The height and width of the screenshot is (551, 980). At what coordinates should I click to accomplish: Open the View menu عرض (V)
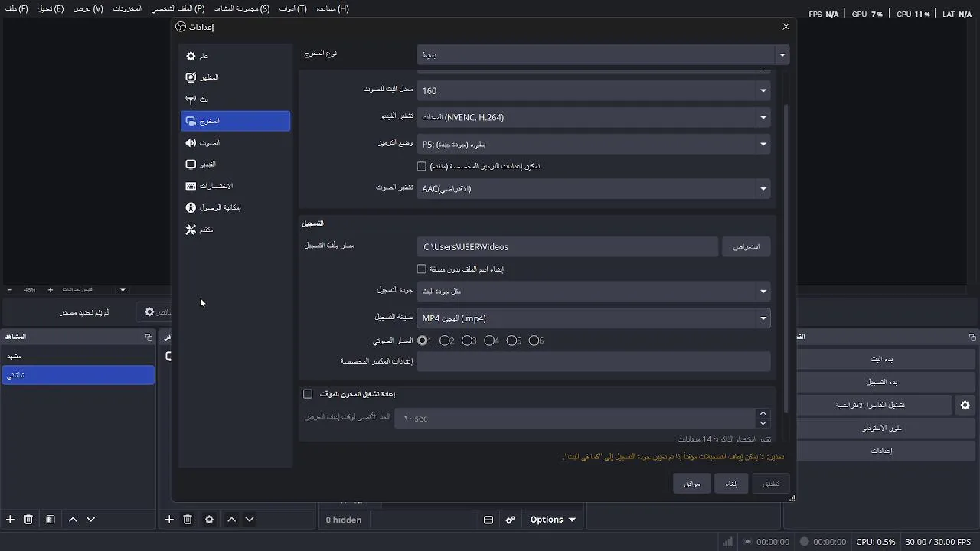pyautogui.click(x=88, y=8)
